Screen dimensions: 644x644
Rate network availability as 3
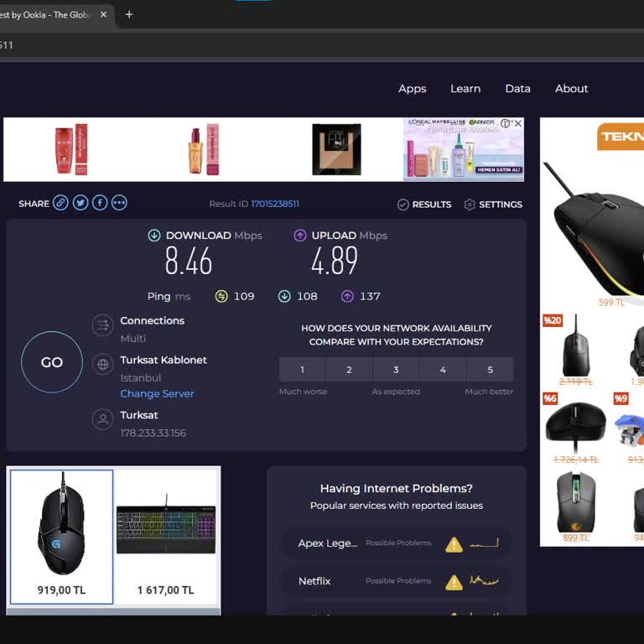(396, 370)
